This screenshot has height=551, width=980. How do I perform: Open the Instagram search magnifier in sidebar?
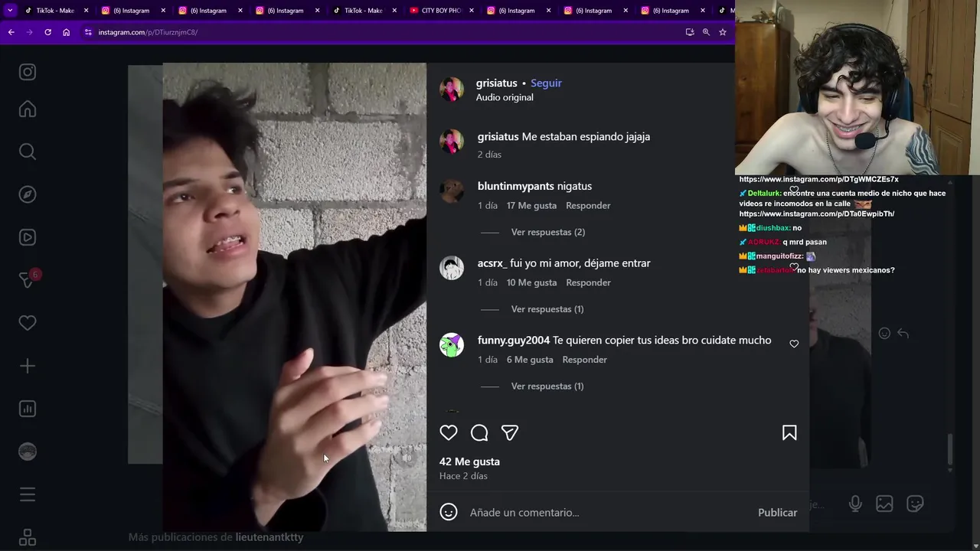(x=28, y=152)
